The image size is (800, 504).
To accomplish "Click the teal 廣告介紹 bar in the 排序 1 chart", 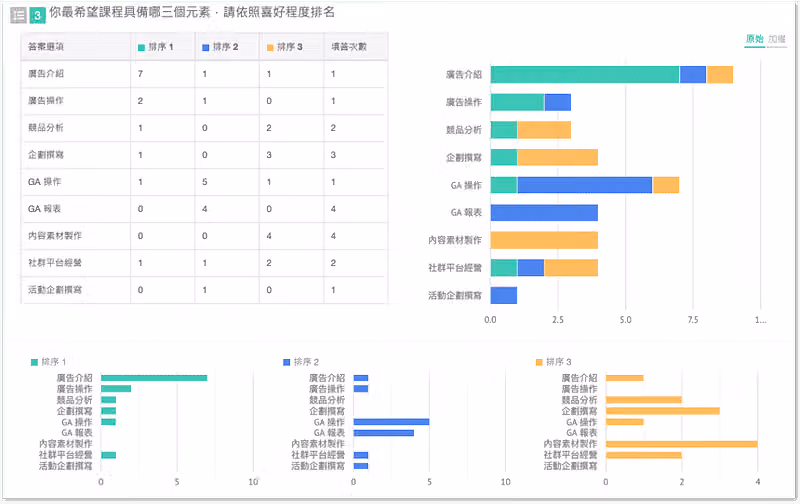I will pos(154,378).
